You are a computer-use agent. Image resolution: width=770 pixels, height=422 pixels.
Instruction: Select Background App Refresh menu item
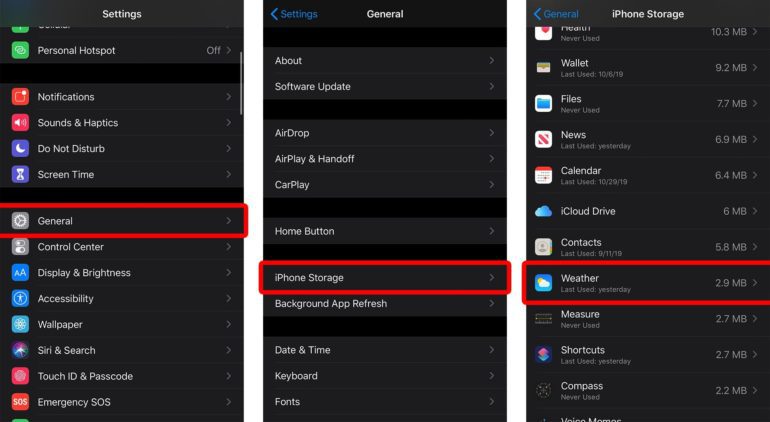(331, 304)
